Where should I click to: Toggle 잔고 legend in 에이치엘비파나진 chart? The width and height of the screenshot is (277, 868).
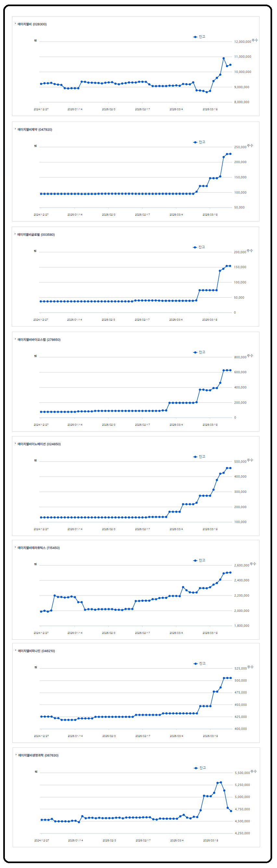(x=200, y=664)
